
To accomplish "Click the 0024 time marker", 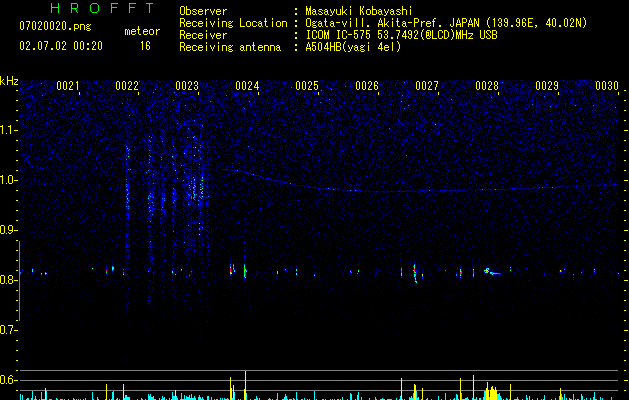I will point(247,86).
